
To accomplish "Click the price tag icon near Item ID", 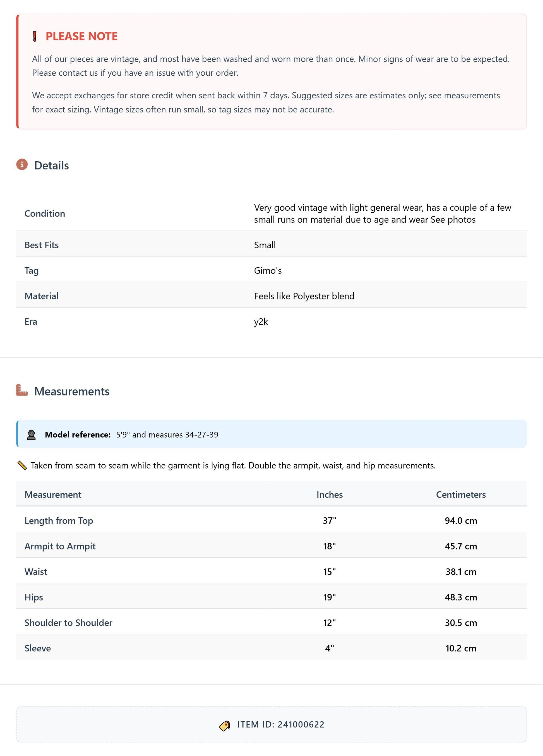I will 225,726.
